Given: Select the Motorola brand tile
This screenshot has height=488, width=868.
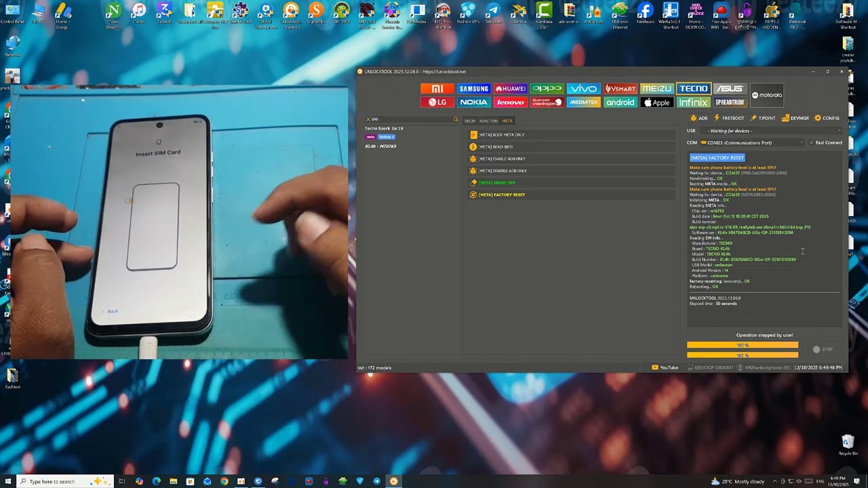Looking at the screenshot, I should (767, 95).
